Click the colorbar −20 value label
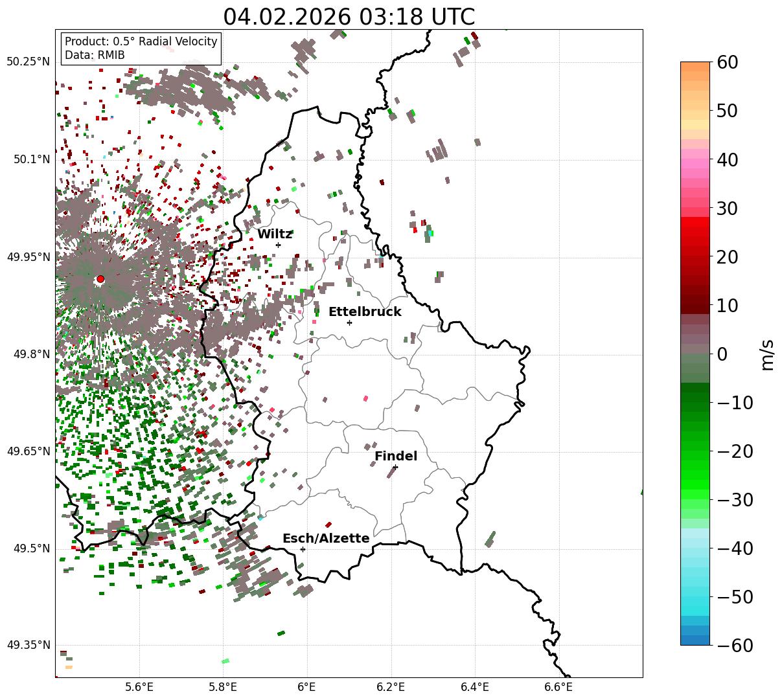 (735, 451)
